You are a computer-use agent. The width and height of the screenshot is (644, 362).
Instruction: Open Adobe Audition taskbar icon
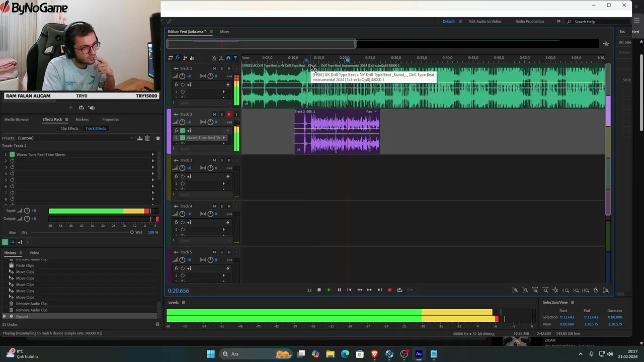[x=419, y=354]
